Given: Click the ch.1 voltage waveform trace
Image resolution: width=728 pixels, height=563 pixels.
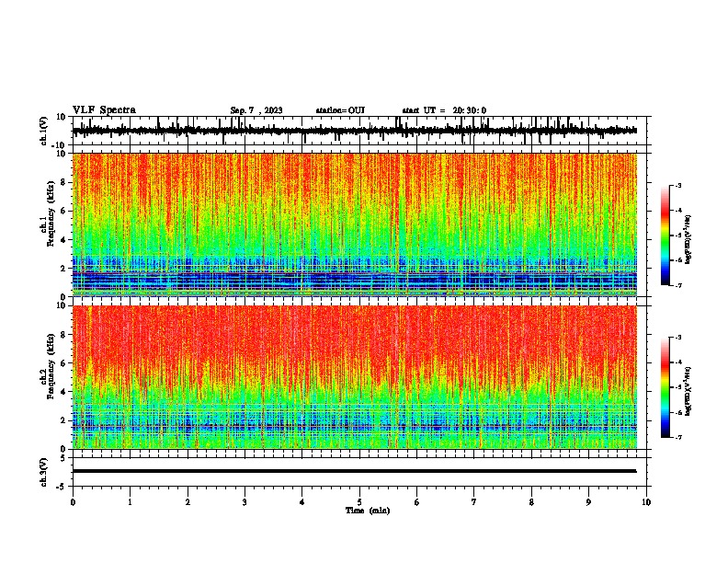Looking at the screenshot, I should click(x=354, y=131).
